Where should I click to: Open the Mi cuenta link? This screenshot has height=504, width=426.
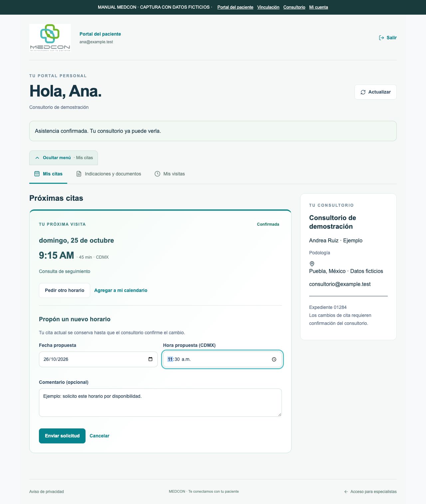319,7
